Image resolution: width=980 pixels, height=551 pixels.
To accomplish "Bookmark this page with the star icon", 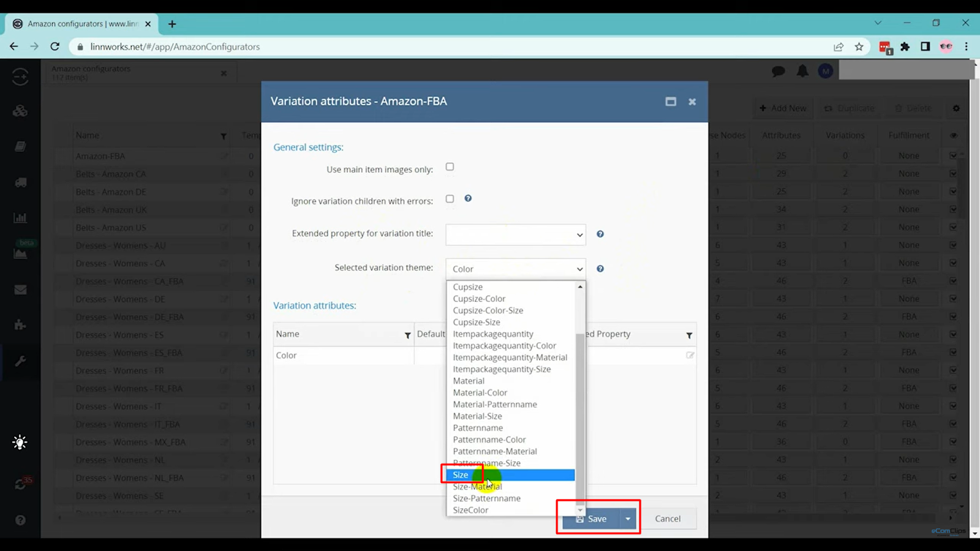I will 859,47.
